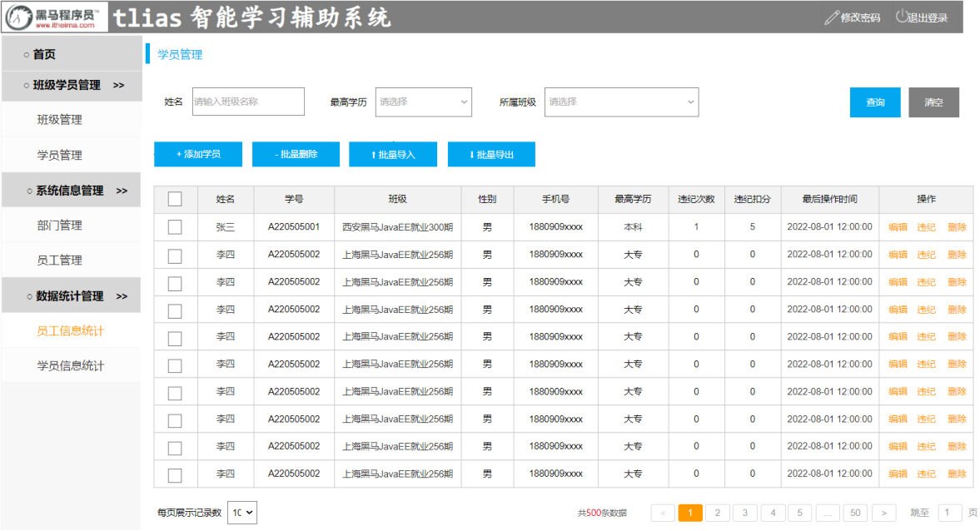The image size is (980, 531).
Task: Click the 违纪次数 column header
Action: click(696, 199)
